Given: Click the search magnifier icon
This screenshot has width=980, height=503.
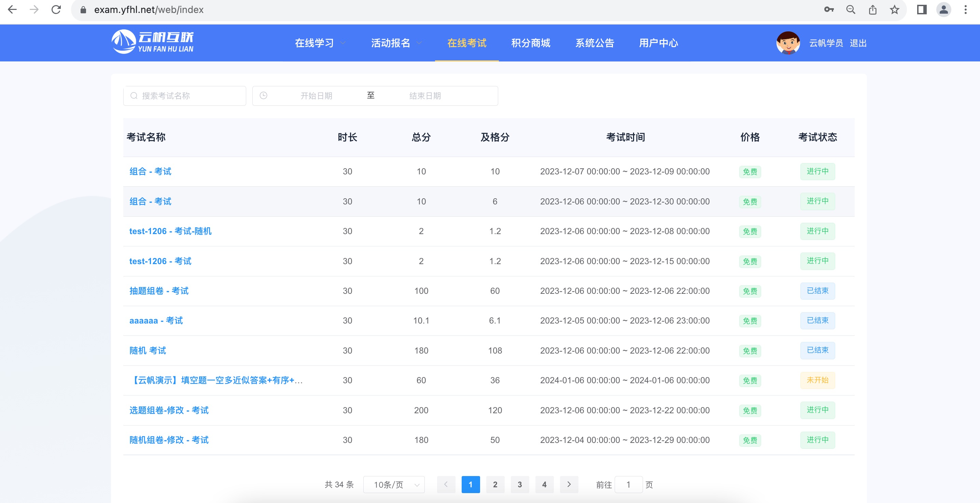Looking at the screenshot, I should (x=134, y=96).
